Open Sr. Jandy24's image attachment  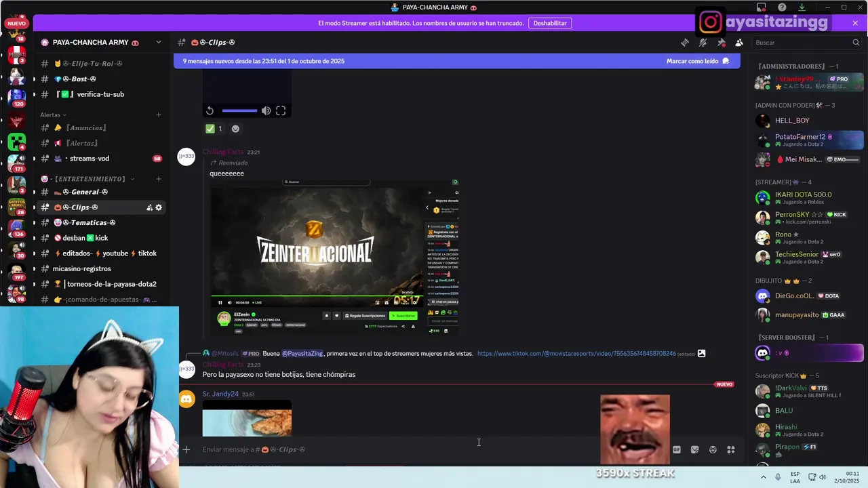pos(247,418)
